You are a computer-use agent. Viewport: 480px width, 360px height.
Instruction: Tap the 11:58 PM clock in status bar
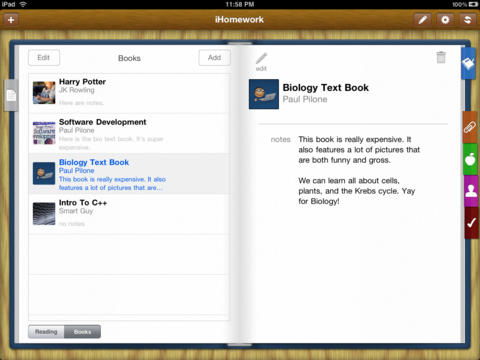(240, 4)
